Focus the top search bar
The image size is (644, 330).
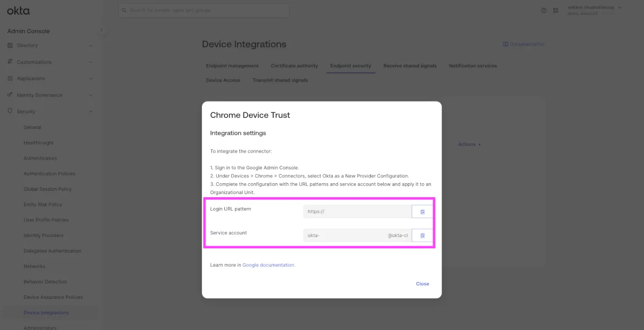coord(204,10)
